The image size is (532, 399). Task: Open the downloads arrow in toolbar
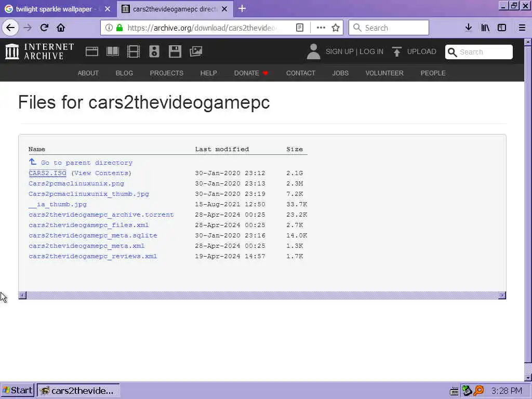click(469, 28)
